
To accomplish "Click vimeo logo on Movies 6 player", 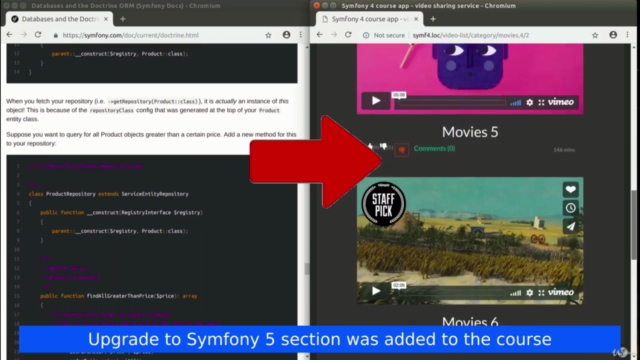I will pos(561,292).
